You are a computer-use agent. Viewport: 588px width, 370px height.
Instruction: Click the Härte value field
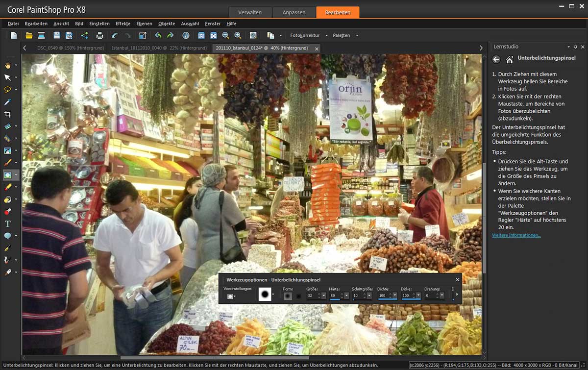point(335,296)
